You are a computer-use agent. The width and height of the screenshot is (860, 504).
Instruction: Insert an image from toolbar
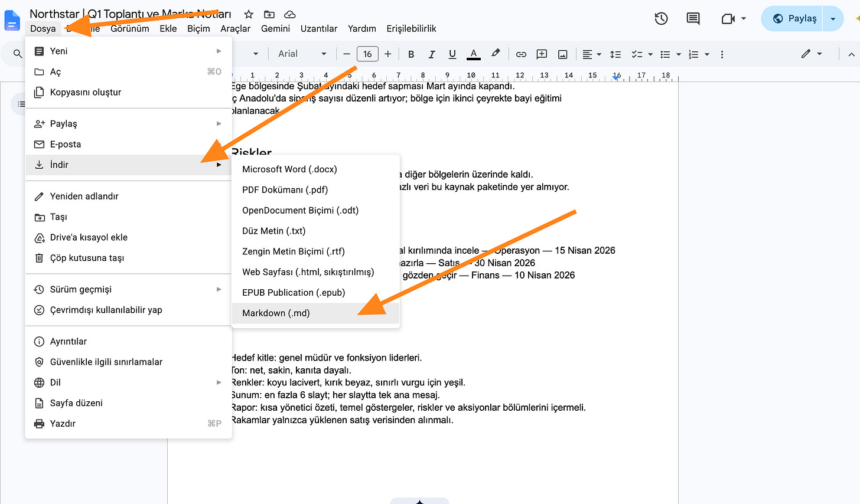563,54
